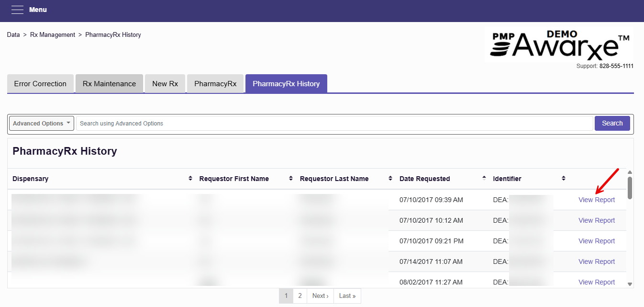Go to pagination page 1

[286, 296]
